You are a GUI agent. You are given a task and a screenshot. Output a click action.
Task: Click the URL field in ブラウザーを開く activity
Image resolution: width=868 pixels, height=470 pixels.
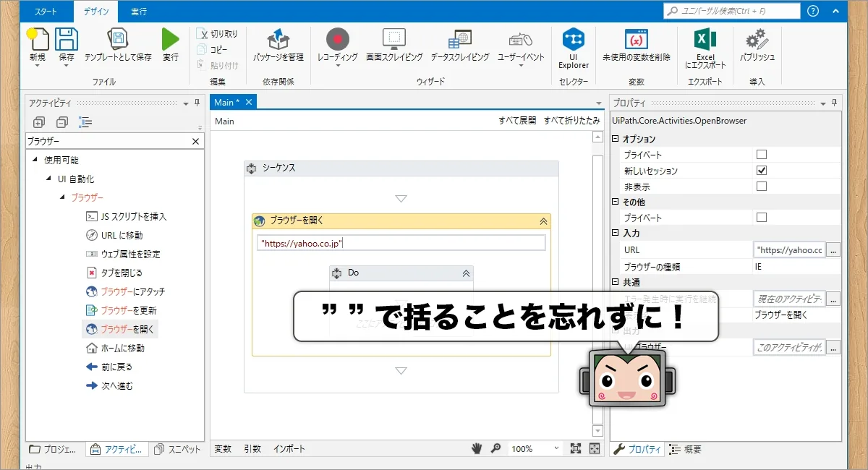pyautogui.click(x=401, y=243)
